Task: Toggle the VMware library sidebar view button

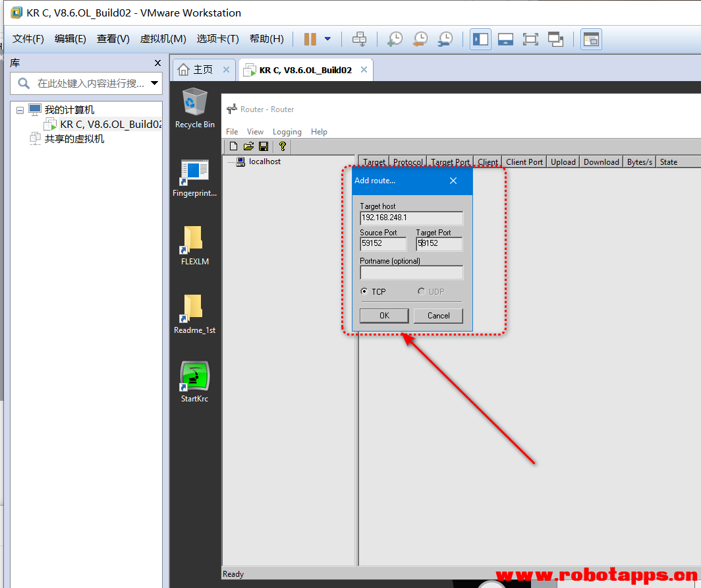Action: 480,40
